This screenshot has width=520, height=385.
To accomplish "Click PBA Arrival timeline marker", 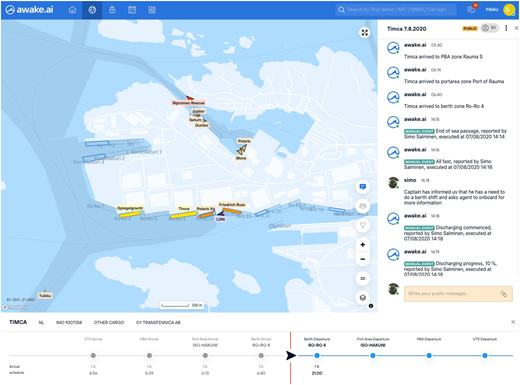I will [149, 356].
